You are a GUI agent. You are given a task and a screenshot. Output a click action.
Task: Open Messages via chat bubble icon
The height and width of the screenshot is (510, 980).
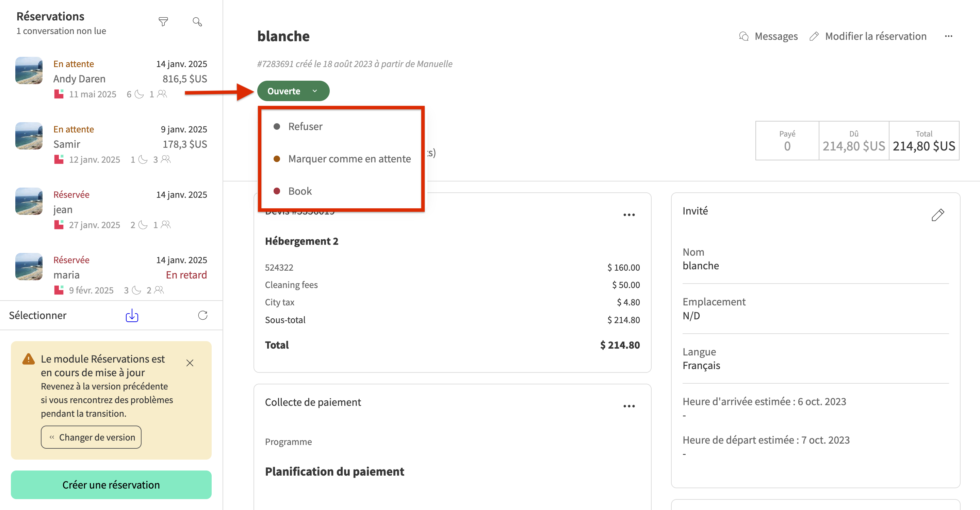744,36
